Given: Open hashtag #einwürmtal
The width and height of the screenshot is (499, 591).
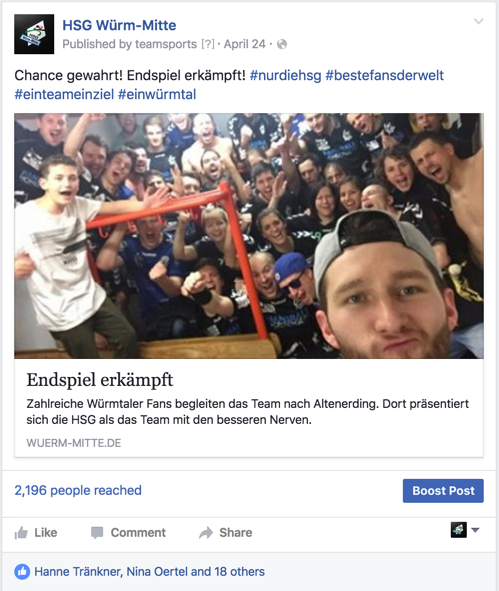Looking at the screenshot, I should (x=157, y=94).
